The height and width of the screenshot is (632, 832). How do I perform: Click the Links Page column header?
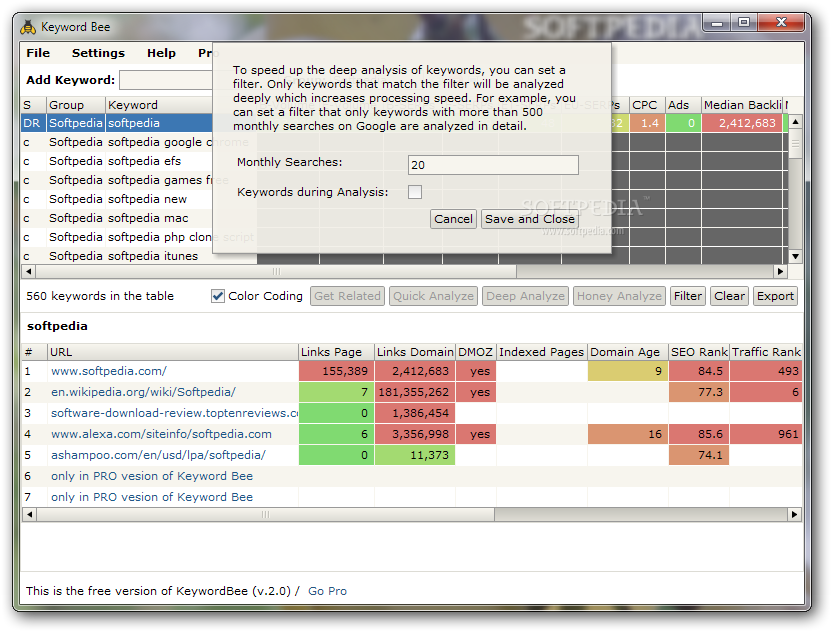click(336, 352)
